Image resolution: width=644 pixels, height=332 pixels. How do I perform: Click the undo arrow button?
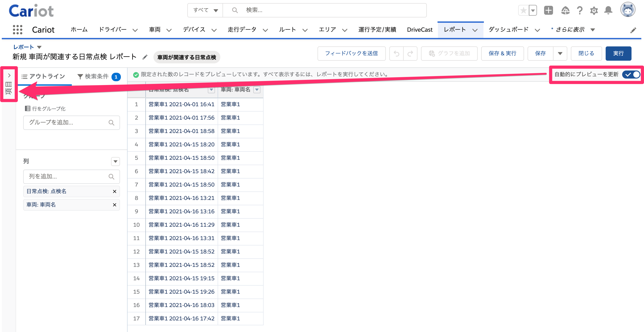click(x=396, y=53)
